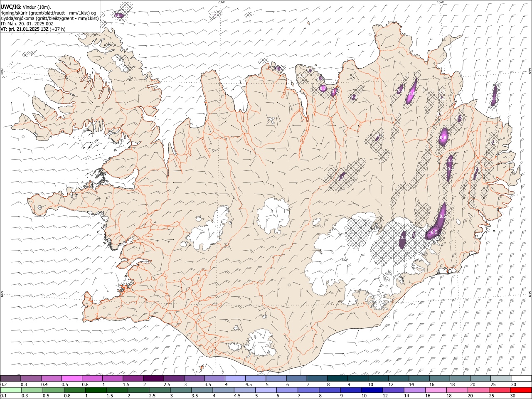Click the '15W' longitude label
The height and width of the screenshot is (399, 532).
coord(440,2)
